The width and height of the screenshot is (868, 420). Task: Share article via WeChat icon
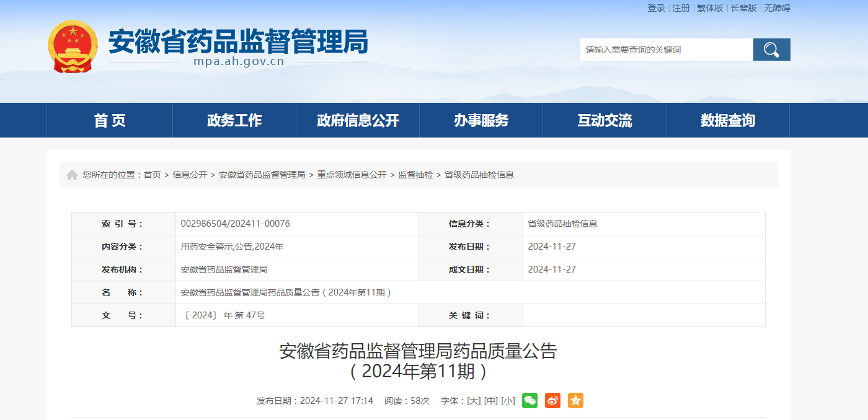point(529,400)
